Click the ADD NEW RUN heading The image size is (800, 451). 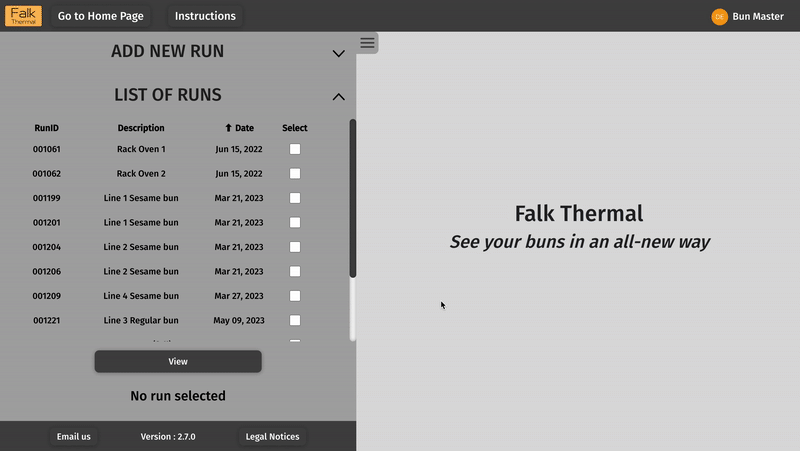click(167, 51)
